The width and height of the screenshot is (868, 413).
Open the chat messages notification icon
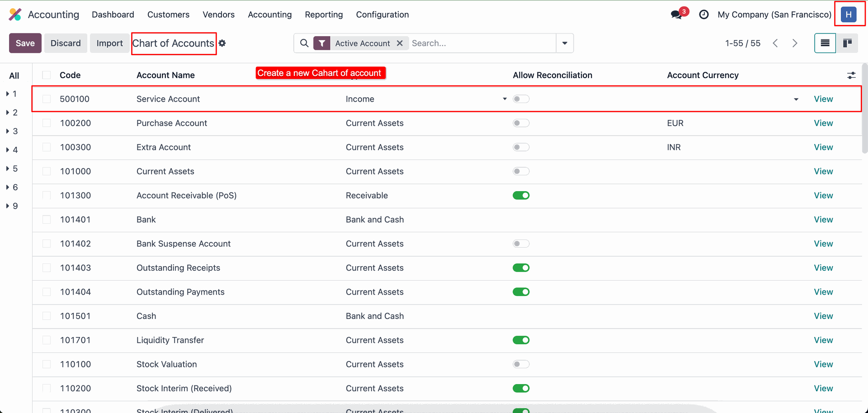[677, 14]
